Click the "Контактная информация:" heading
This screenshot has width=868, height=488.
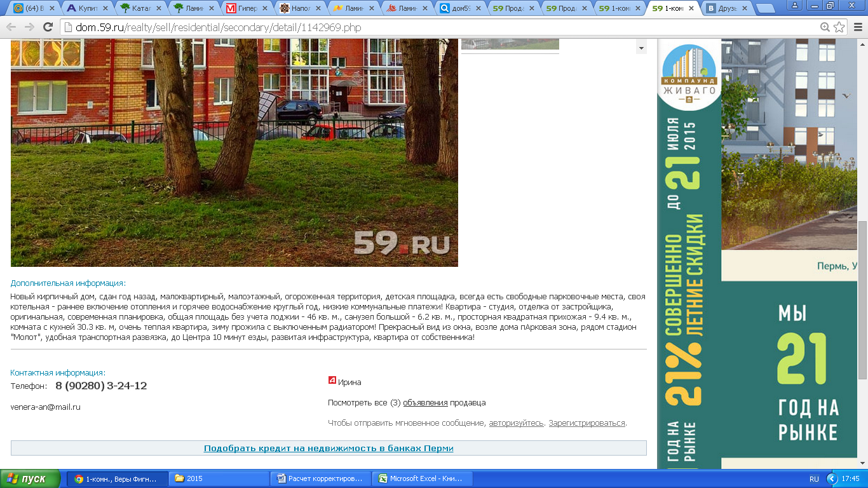coord(58,373)
